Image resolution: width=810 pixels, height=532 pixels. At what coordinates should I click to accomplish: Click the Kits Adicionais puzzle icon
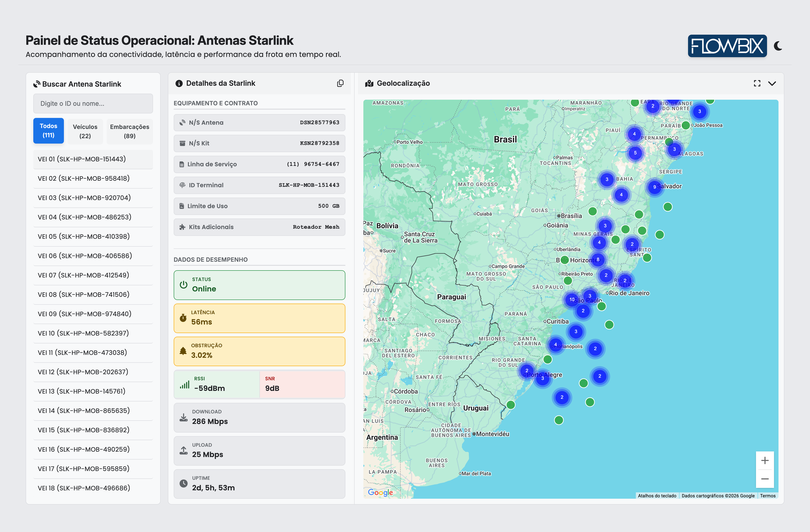pyautogui.click(x=183, y=227)
